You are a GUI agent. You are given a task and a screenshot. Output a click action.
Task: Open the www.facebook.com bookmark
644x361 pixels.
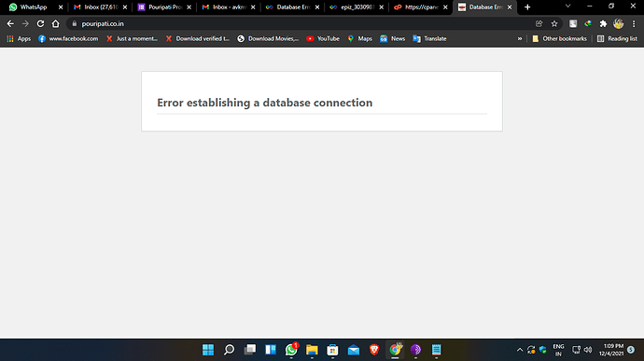click(x=68, y=38)
